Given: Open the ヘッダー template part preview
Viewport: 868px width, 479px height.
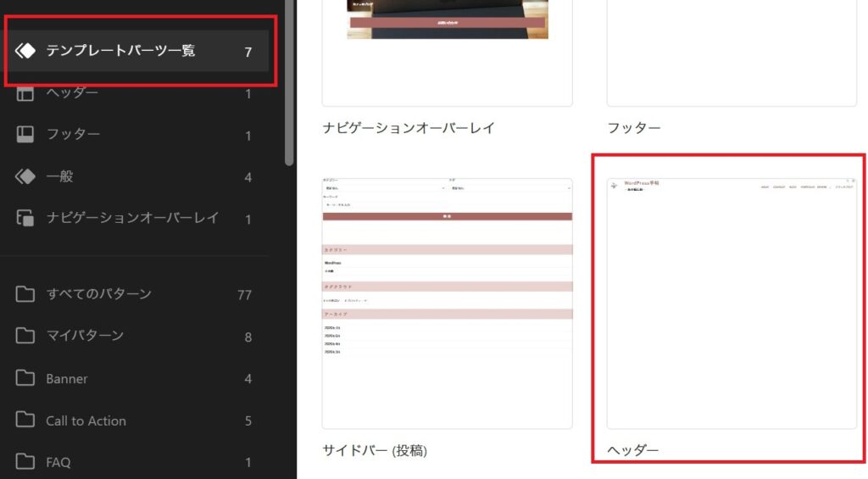Looking at the screenshot, I should coord(732,304).
